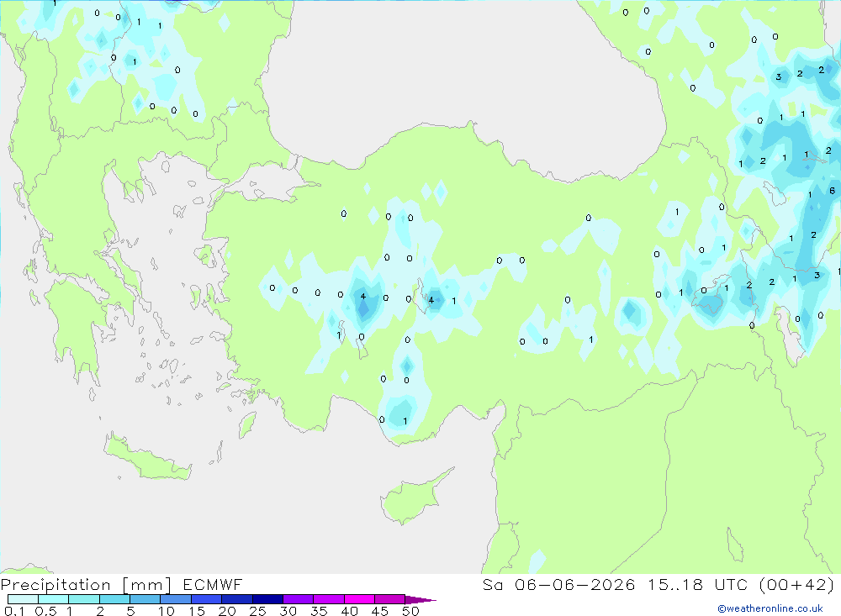Pick the 35–40 mm violet legend swatch
The height and width of the screenshot is (616, 841).
[329, 599]
